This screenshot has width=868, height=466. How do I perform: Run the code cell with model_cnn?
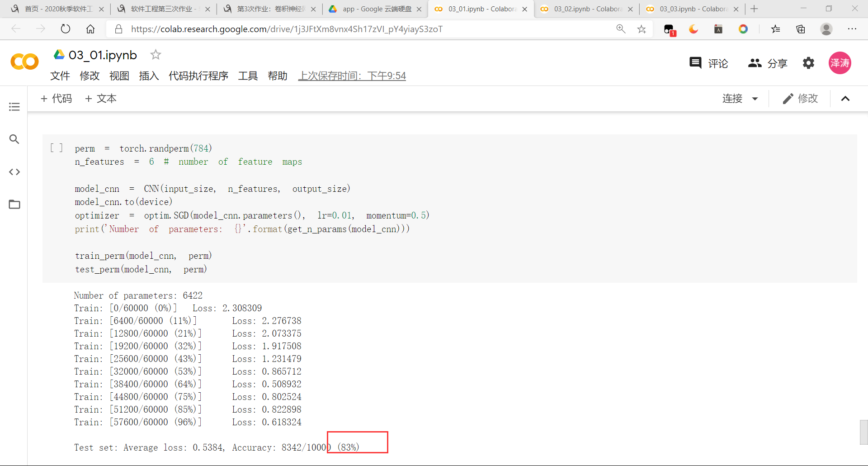57,148
